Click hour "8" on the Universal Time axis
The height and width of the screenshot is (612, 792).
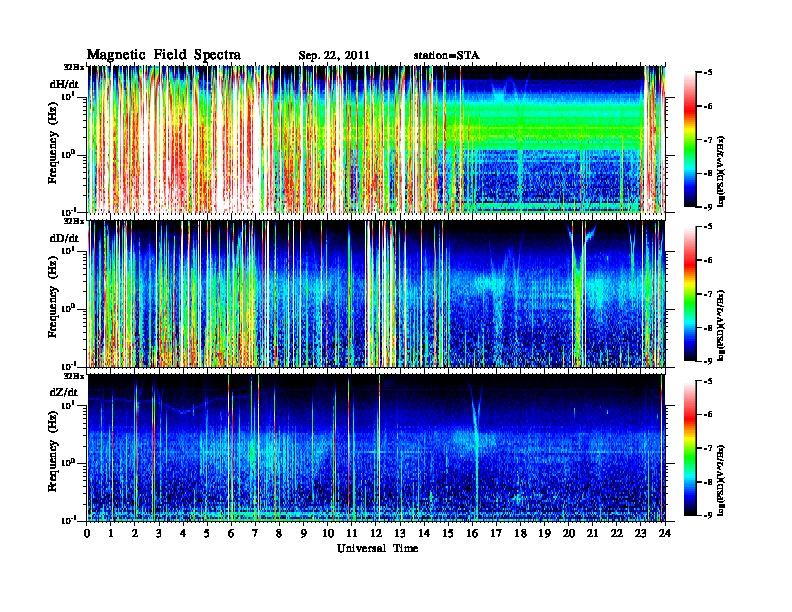tap(279, 533)
